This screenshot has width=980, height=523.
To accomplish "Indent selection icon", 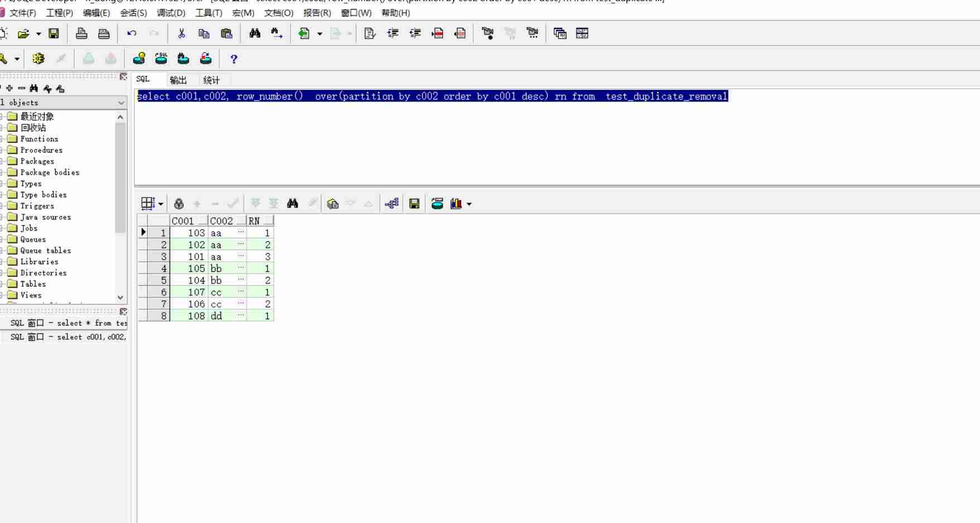I will point(393,33).
